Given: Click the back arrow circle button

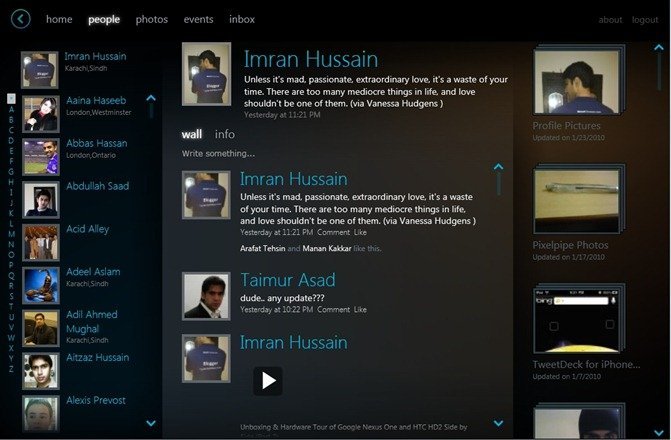Looking at the screenshot, I should click(21, 19).
